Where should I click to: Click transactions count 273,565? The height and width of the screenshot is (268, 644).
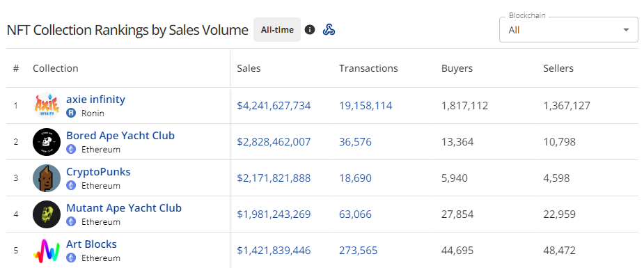pos(358,251)
